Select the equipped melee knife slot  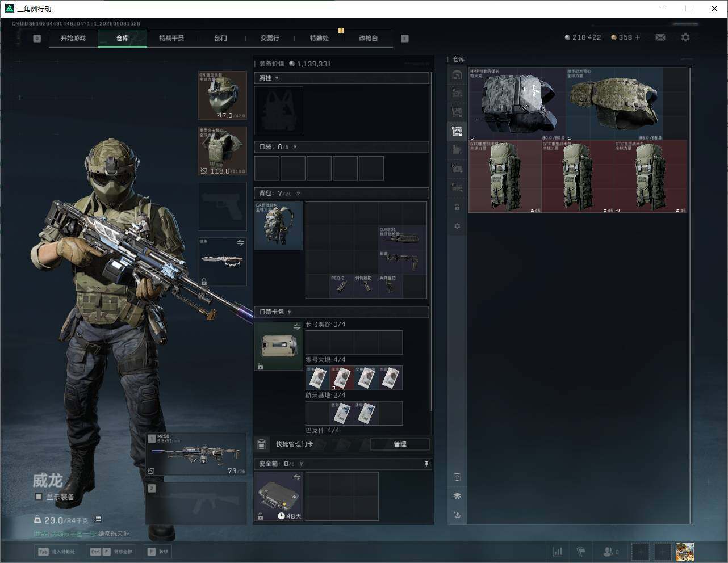pyautogui.click(x=222, y=262)
